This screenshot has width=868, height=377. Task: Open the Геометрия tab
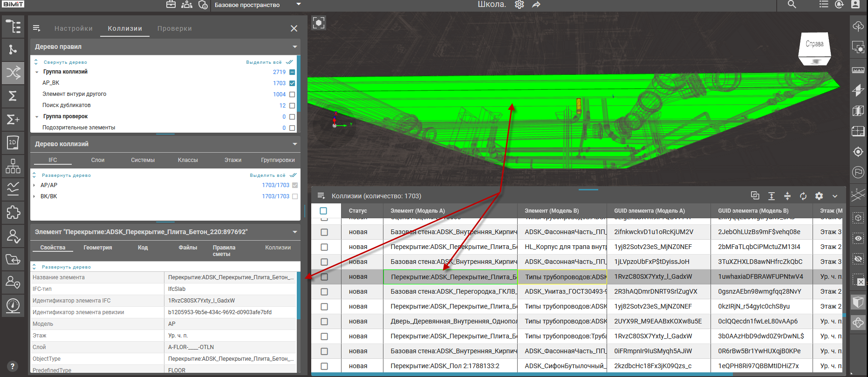pyautogui.click(x=97, y=248)
